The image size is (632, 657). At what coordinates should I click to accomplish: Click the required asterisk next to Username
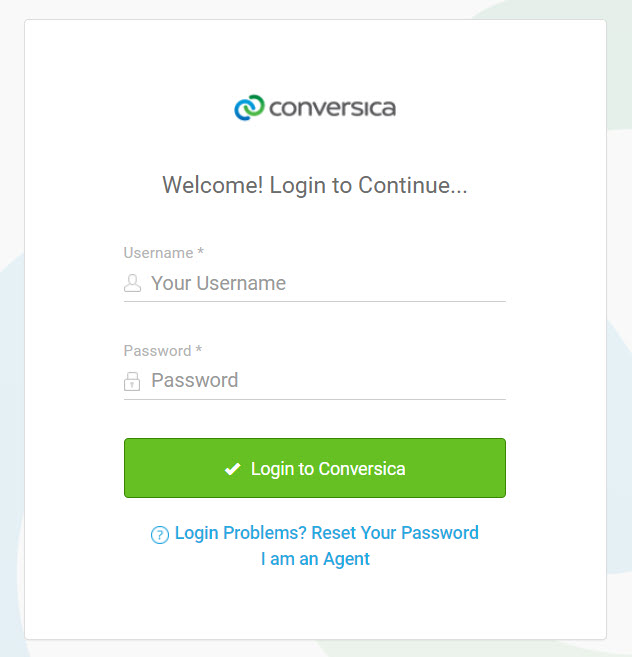200,251
